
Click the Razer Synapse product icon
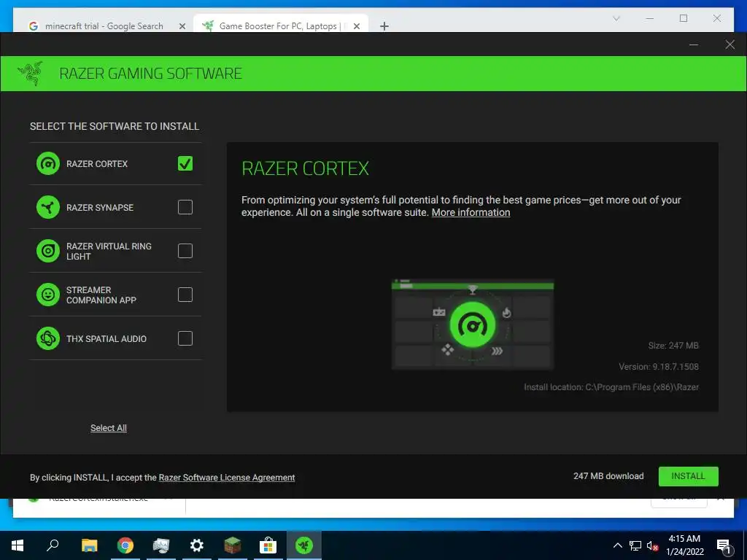click(x=48, y=208)
